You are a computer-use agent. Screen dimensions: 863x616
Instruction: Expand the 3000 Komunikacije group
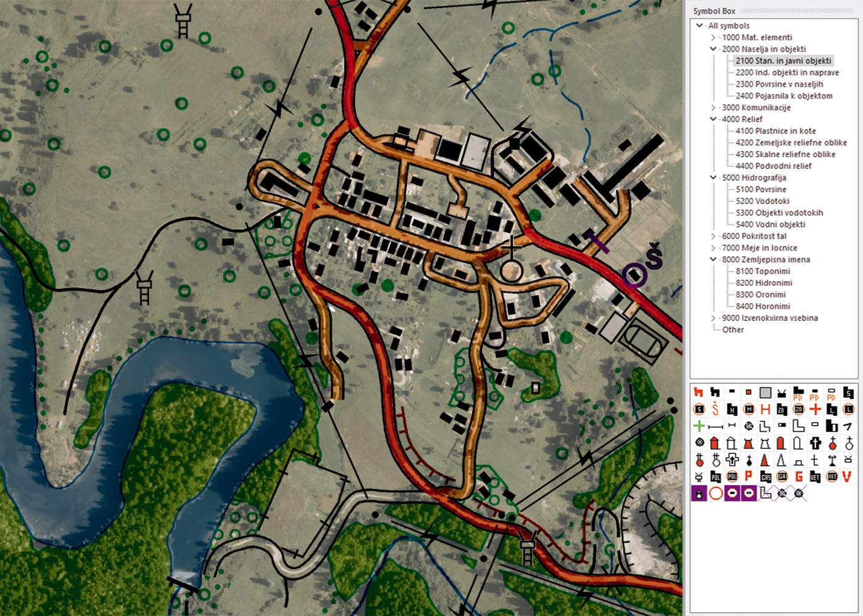(x=713, y=108)
